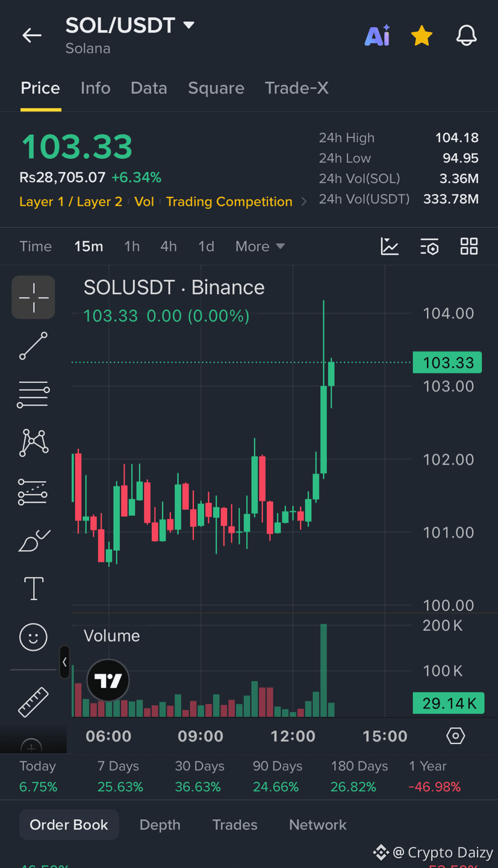
Task: Select the trend line drawing tool
Action: [33, 346]
